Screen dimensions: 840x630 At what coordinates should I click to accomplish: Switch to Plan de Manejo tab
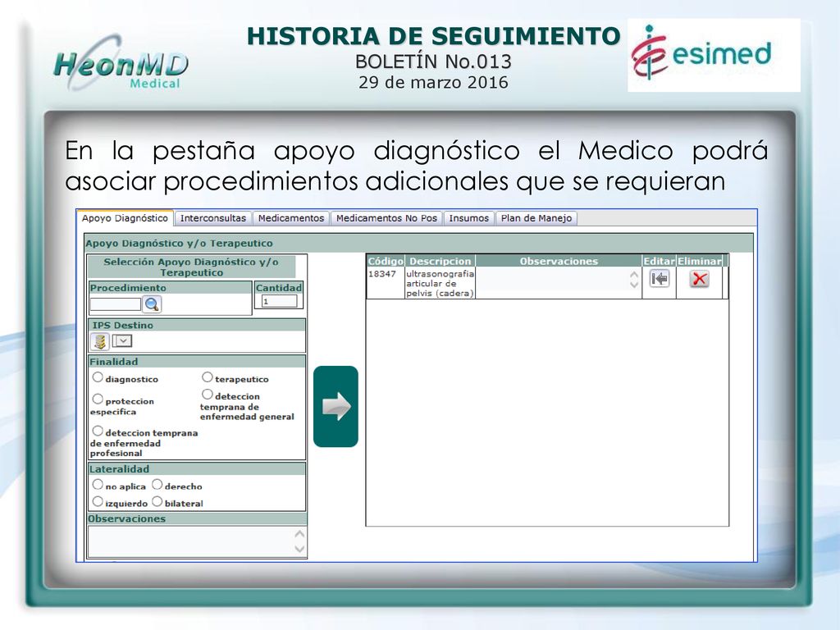tap(536, 218)
